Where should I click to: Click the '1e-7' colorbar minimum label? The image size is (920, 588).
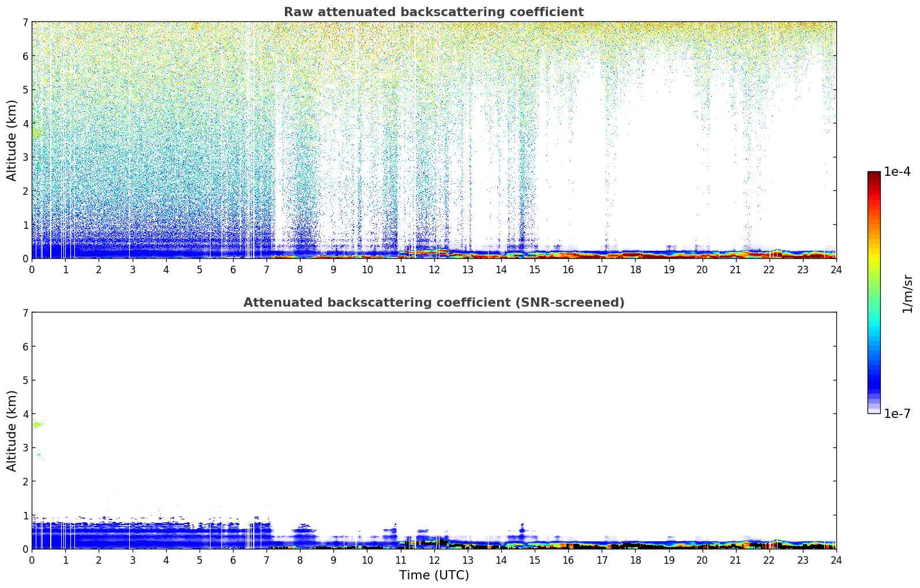897,414
